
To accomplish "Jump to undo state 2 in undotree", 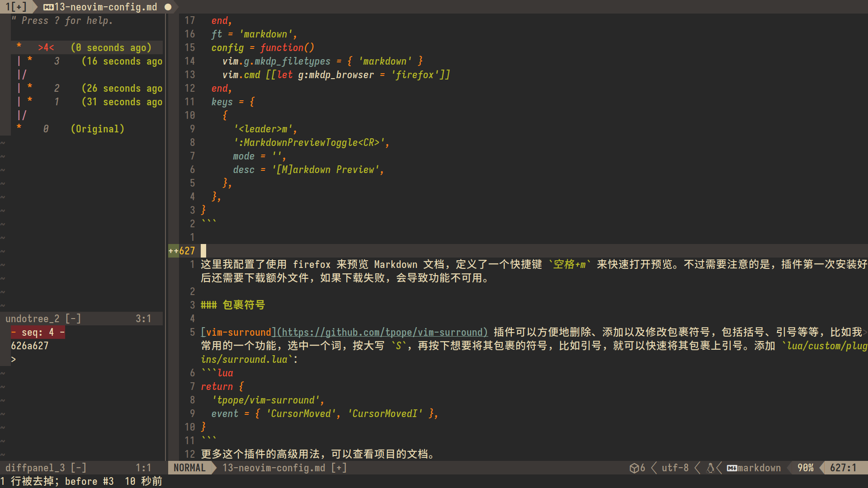I will pyautogui.click(x=57, y=89).
